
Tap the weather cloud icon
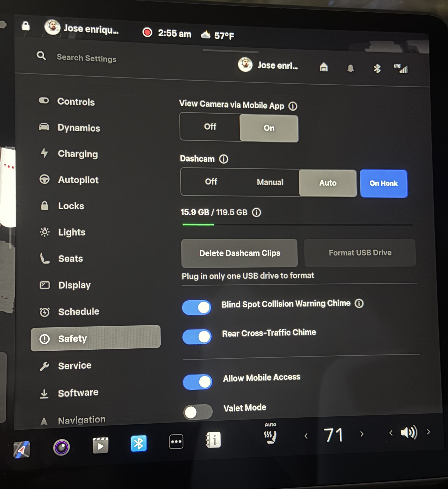(206, 35)
